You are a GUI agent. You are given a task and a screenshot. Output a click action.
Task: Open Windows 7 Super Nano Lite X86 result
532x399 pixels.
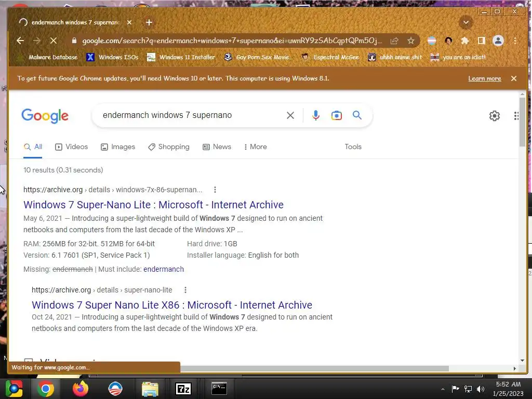click(x=171, y=305)
